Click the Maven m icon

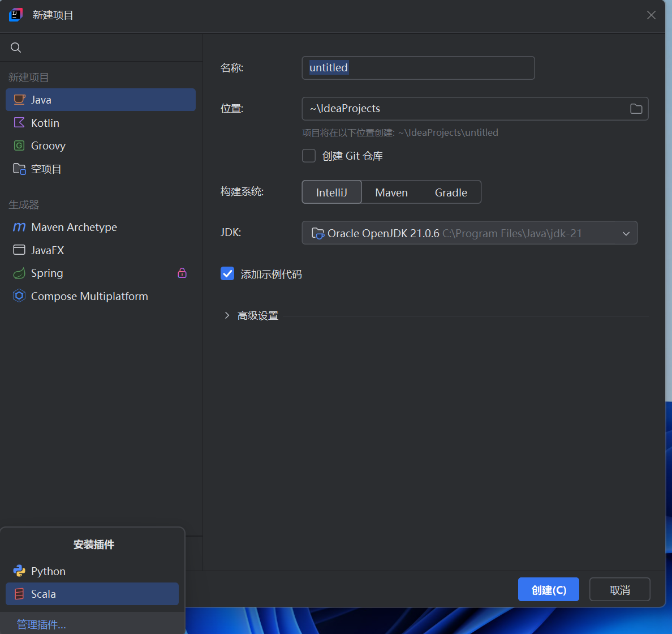19,227
